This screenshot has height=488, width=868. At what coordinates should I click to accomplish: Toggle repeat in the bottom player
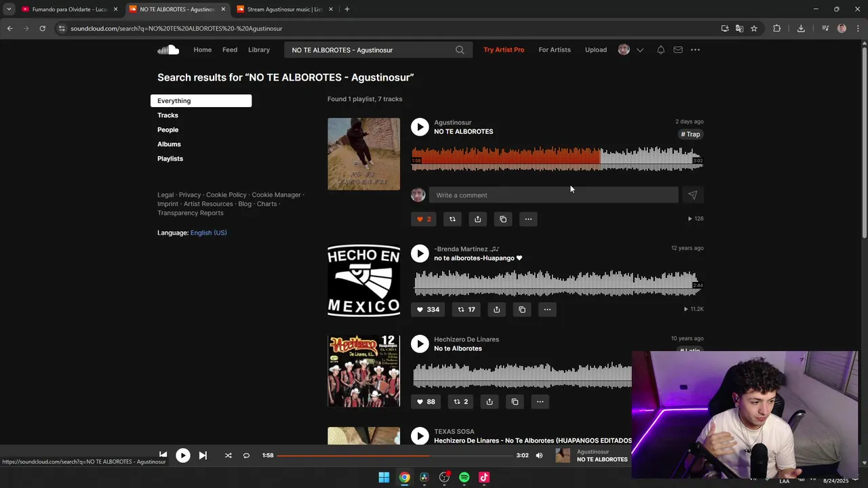pos(246,455)
